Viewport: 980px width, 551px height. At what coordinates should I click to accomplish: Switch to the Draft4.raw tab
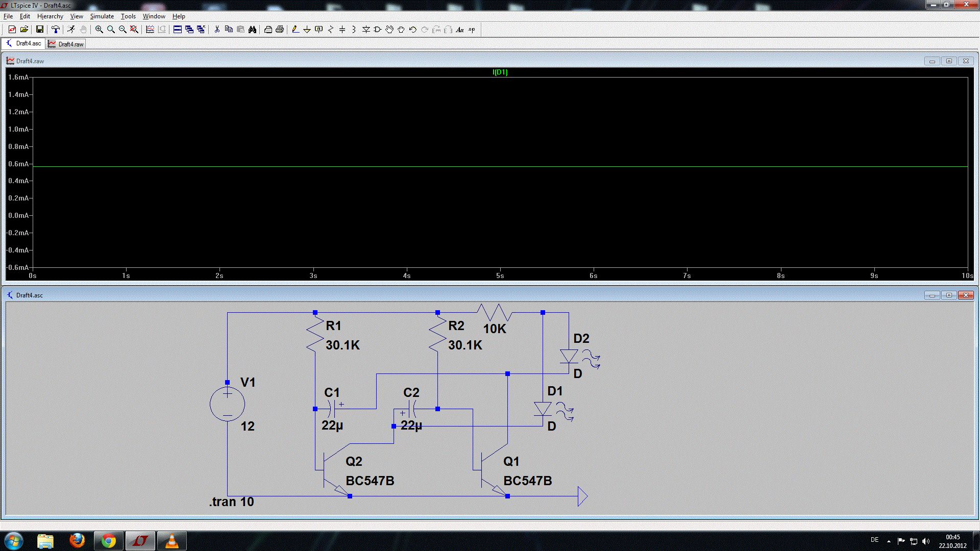coord(66,44)
